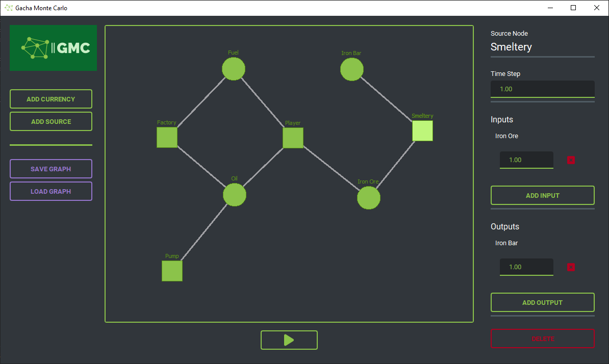The image size is (609, 364).
Task: Select the Player node in the graph
Action: pos(293,138)
